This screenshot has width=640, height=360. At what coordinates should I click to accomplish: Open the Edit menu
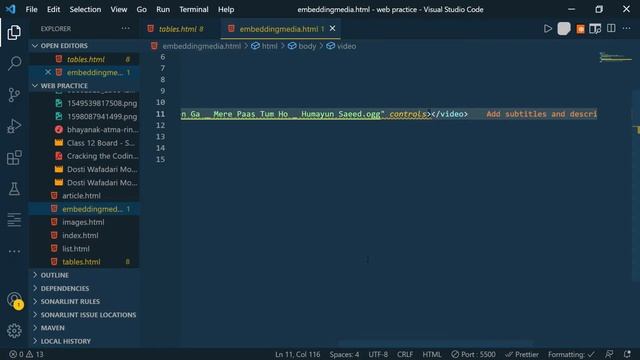point(53,9)
